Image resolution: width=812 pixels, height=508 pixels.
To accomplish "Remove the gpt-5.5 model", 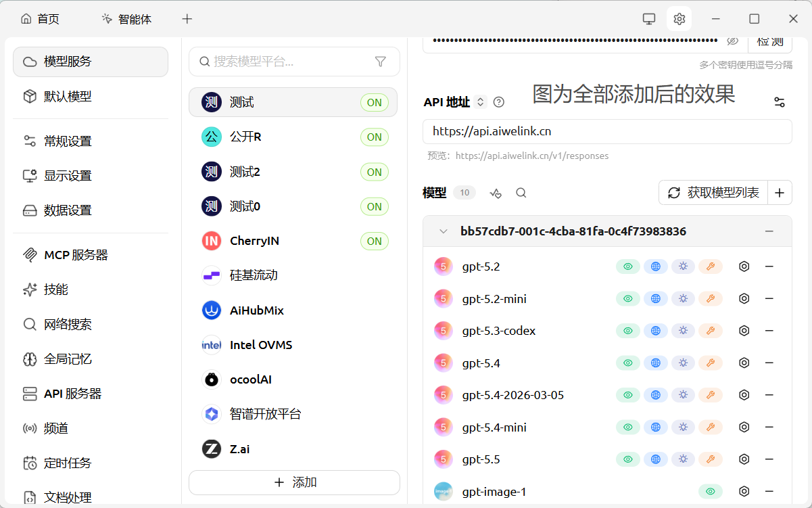I will (769, 459).
